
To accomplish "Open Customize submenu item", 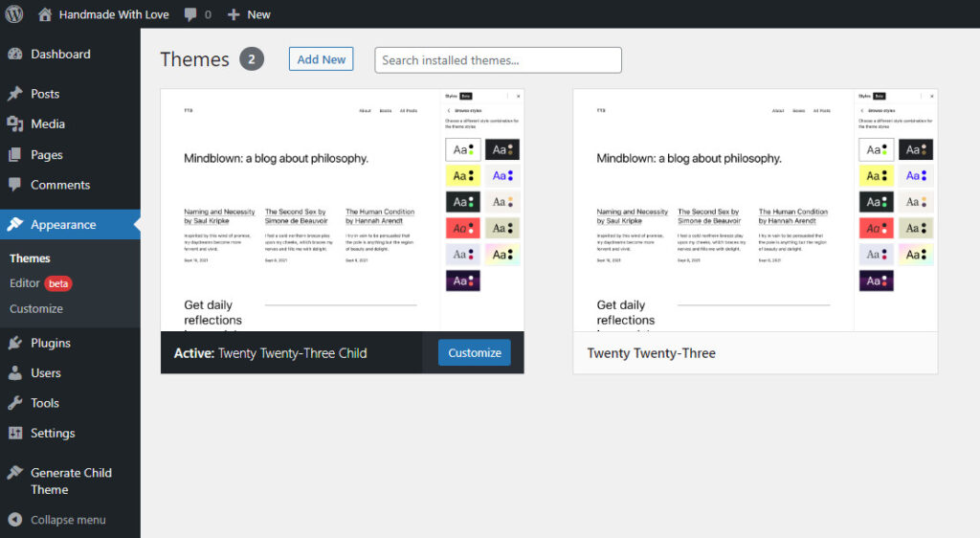I will pyautogui.click(x=36, y=308).
